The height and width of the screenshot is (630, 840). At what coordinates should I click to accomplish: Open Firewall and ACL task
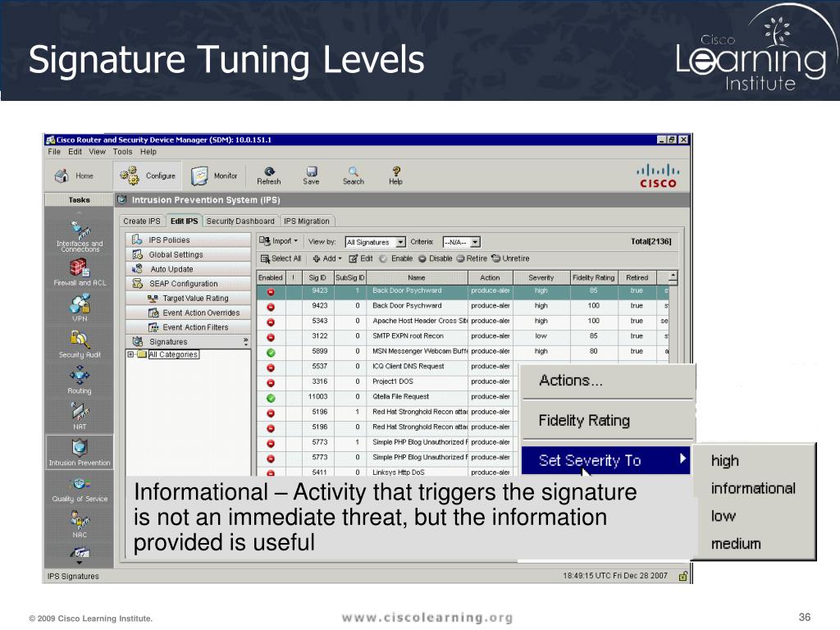80,272
